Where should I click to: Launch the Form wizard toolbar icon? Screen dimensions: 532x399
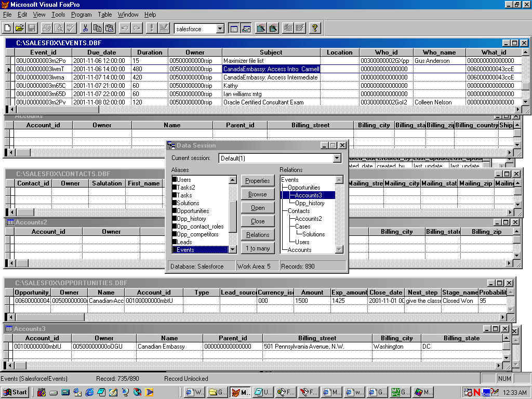261,28
